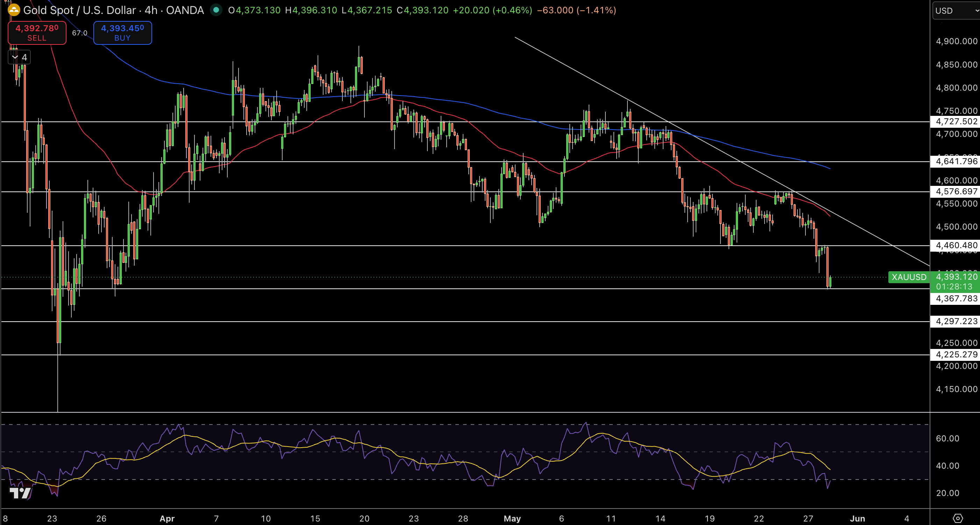Open chart settings gear icon

[x=958, y=518]
